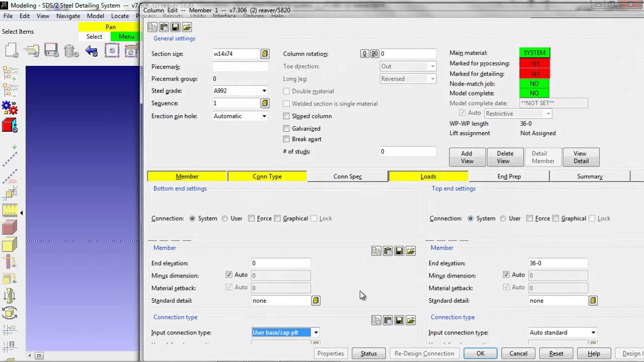Click the save form icon above General settings
Viewport: 644px width, 362px height.
coord(175,27)
